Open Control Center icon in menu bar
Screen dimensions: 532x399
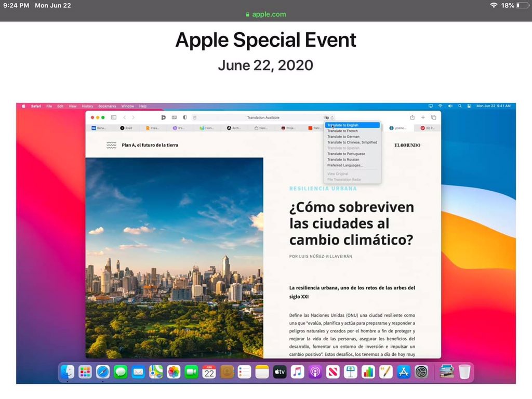(469, 106)
